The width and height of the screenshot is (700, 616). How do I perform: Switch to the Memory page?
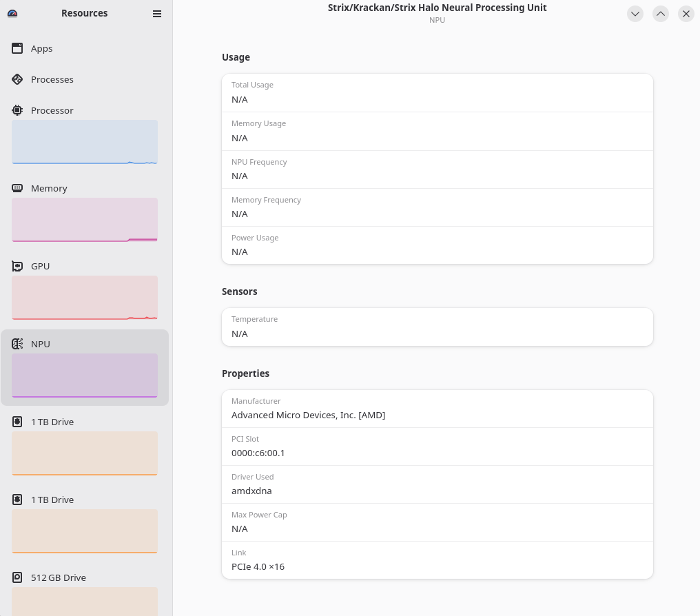click(x=49, y=188)
